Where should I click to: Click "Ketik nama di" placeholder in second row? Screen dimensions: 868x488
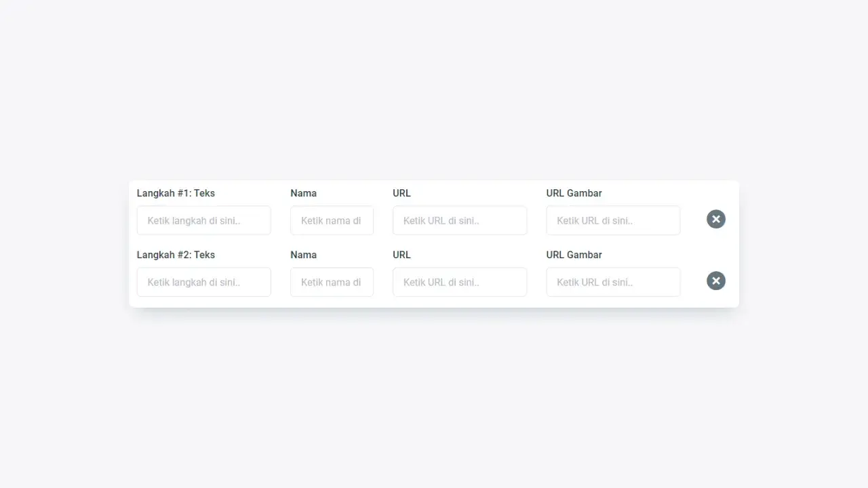click(x=331, y=283)
